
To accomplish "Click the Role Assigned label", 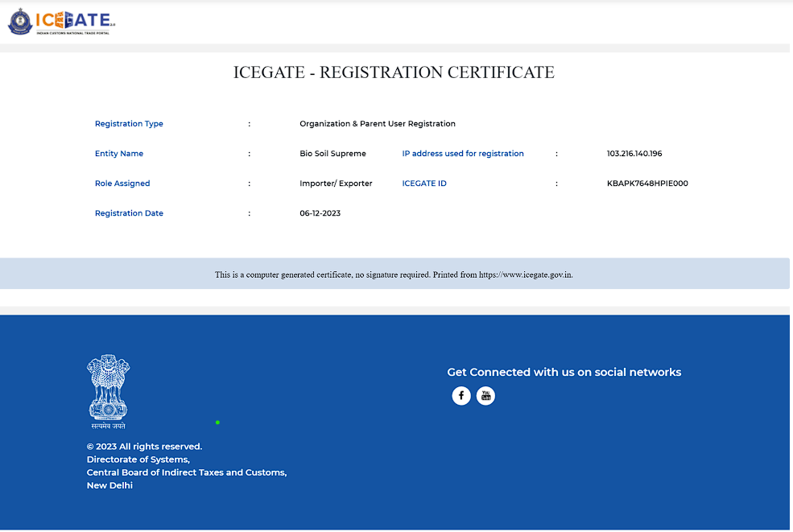I will pyautogui.click(x=122, y=183).
